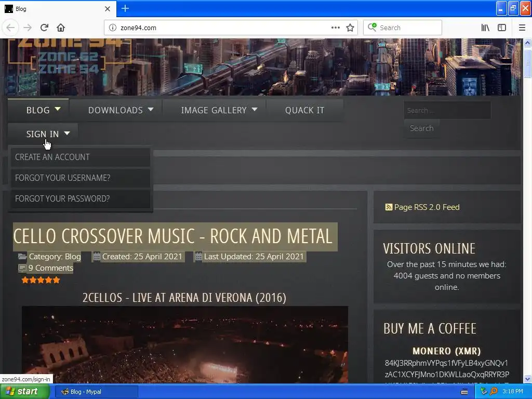Click the MONERO (XMR) heading
Image resolution: width=532 pixels, height=399 pixels.
[446, 351]
